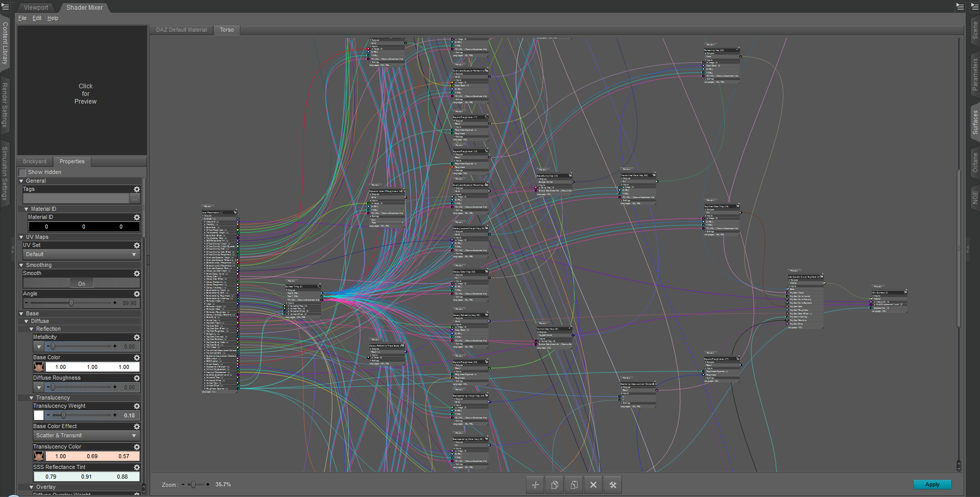Viewport: 980px width, 497px height.
Task: Click the zoom-in plus icon
Action: click(x=208, y=484)
